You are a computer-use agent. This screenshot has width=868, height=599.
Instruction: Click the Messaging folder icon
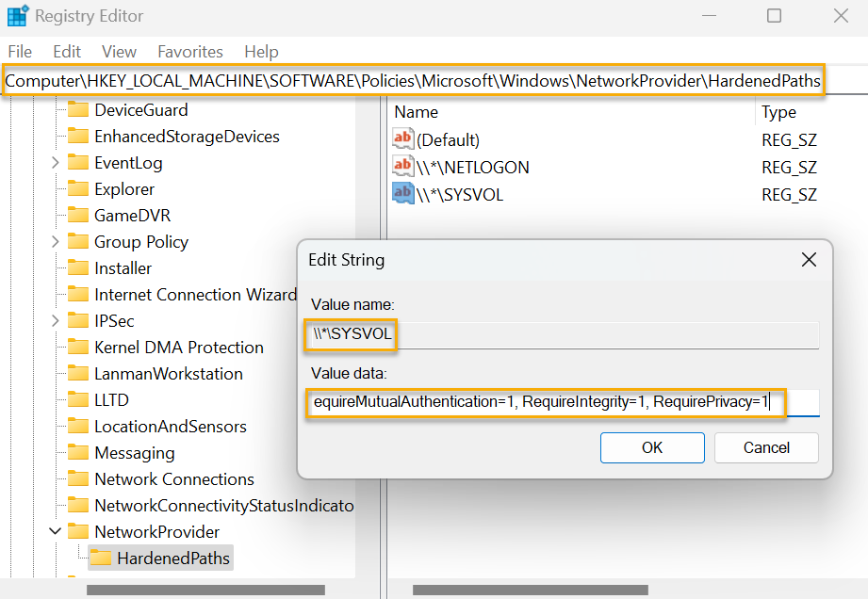pyautogui.click(x=78, y=452)
